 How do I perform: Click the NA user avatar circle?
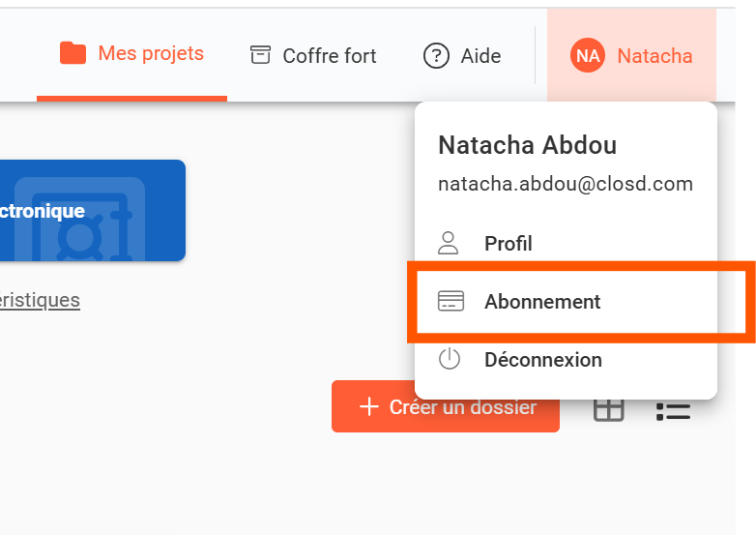(587, 55)
